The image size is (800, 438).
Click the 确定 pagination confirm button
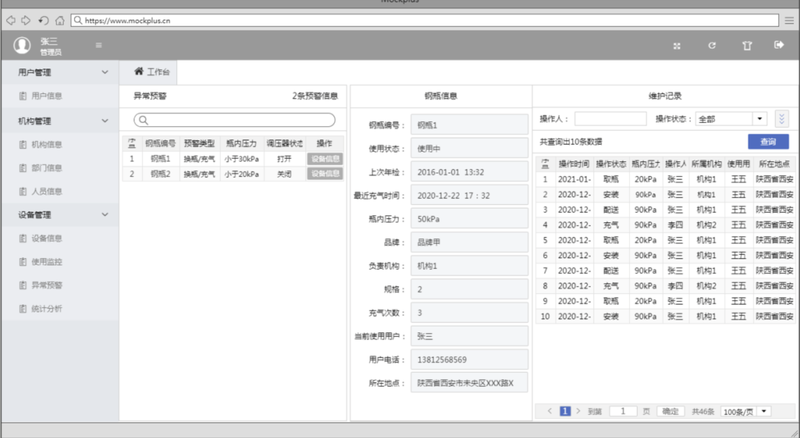coord(670,411)
